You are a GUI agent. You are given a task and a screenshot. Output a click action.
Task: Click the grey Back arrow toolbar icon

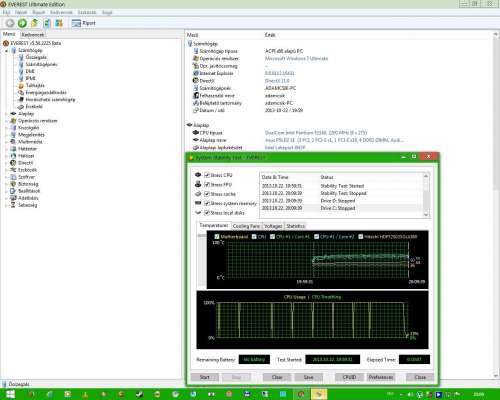10,23
